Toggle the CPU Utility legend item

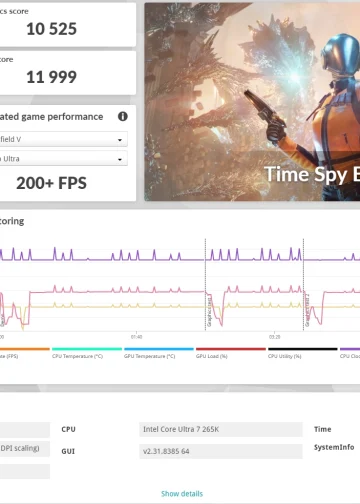pyautogui.click(x=285, y=356)
